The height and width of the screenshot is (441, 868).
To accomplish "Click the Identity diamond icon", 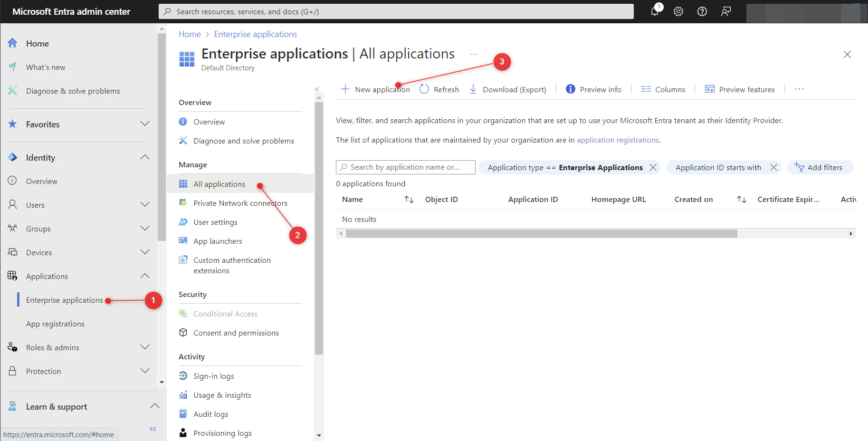I will [x=13, y=157].
